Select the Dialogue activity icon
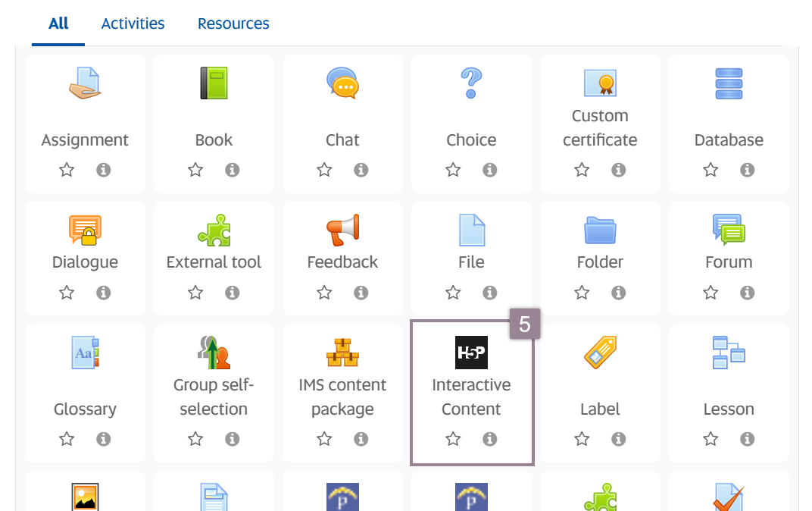Screen dimensions: 812x511 [x=85, y=230]
